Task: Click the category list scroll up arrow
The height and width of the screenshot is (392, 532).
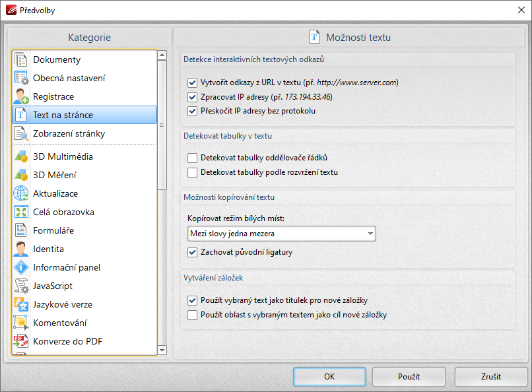Action: pyautogui.click(x=162, y=55)
